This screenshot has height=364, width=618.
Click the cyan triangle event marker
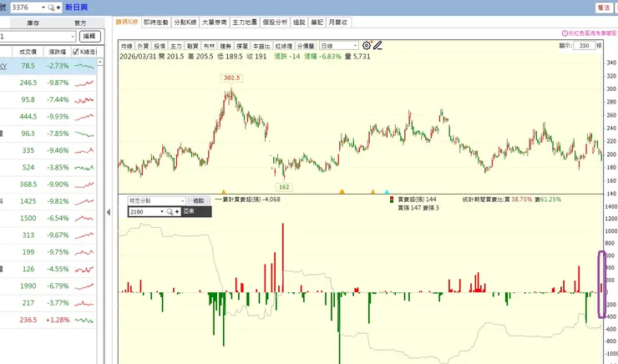click(x=387, y=192)
